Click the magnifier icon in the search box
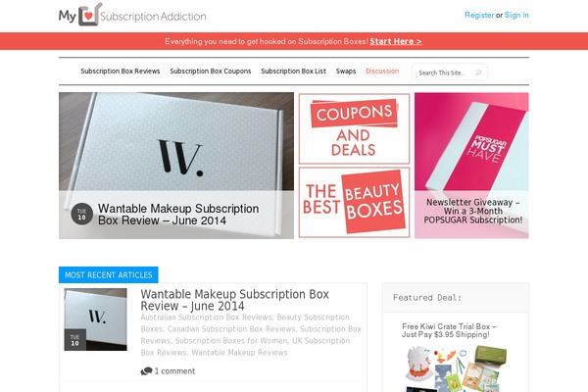Viewport: 588px width, 392px height. [478, 73]
